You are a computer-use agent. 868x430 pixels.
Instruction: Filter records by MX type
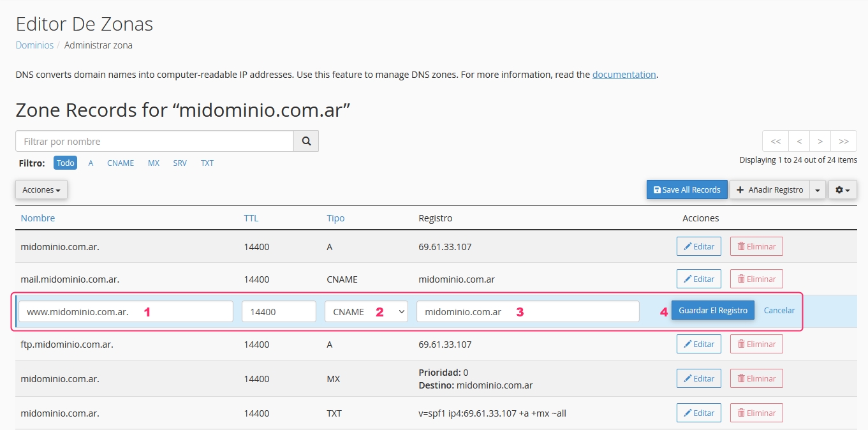(154, 163)
